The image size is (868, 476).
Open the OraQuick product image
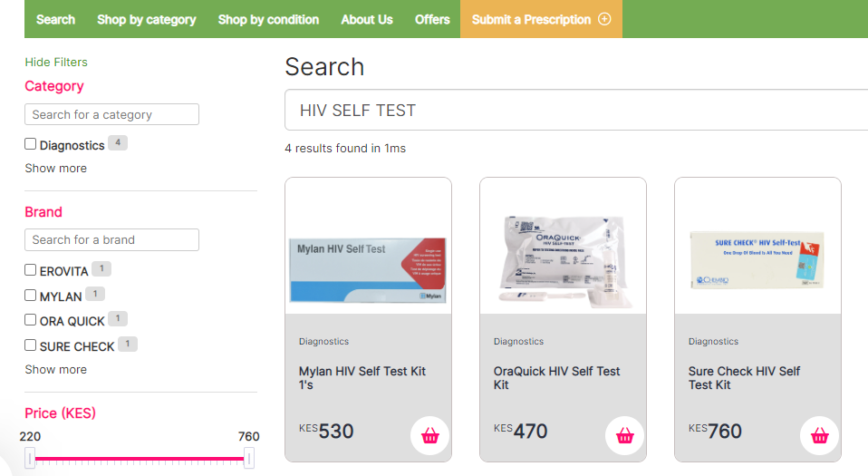563,261
